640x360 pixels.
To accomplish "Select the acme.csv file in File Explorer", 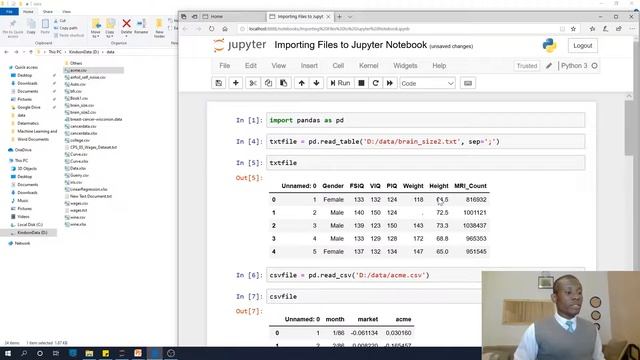I will tap(93, 70).
